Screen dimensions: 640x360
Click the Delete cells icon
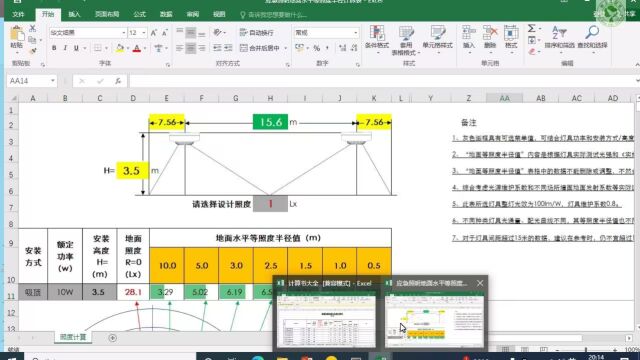coord(490,33)
